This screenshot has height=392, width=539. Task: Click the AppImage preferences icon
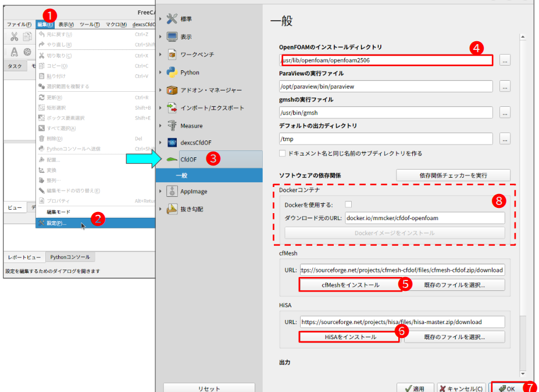(x=172, y=191)
